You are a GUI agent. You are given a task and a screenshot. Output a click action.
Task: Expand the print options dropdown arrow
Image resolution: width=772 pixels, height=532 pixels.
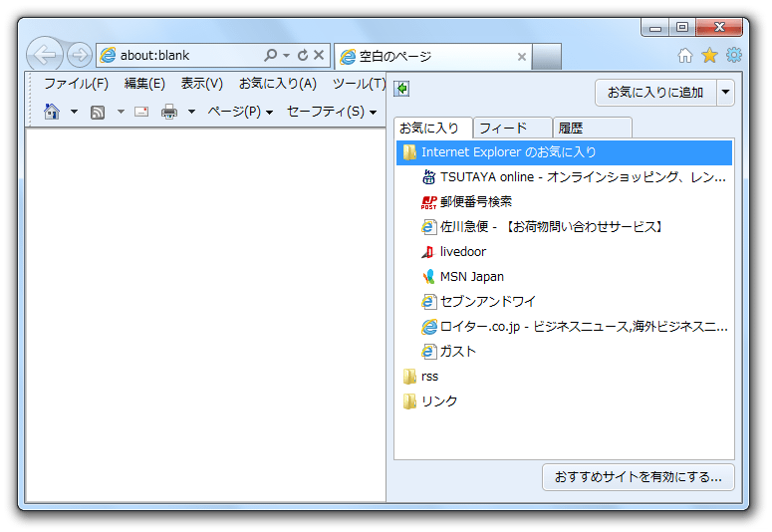pyautogui.click(x=191, y=112)
